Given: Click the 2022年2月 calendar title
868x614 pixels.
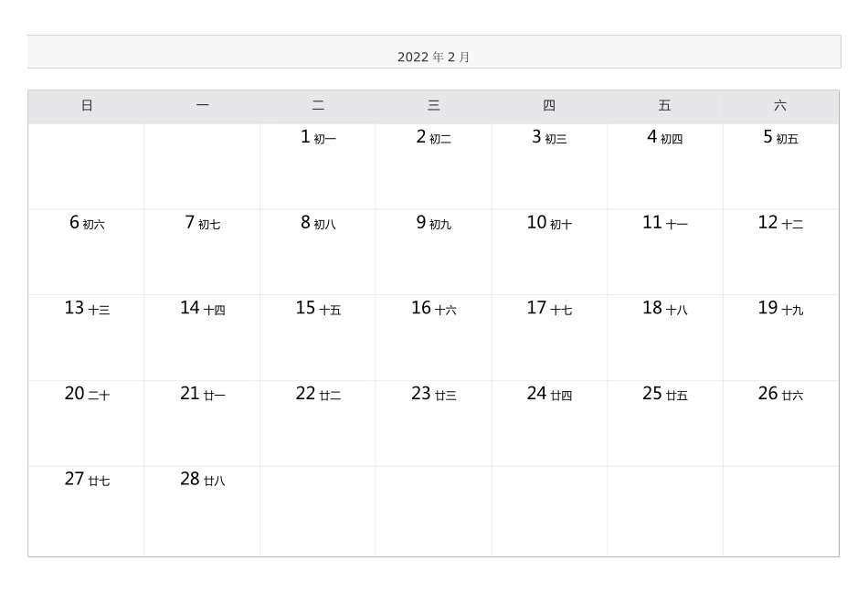Looking at the screenshot, I should click(434, 57).
